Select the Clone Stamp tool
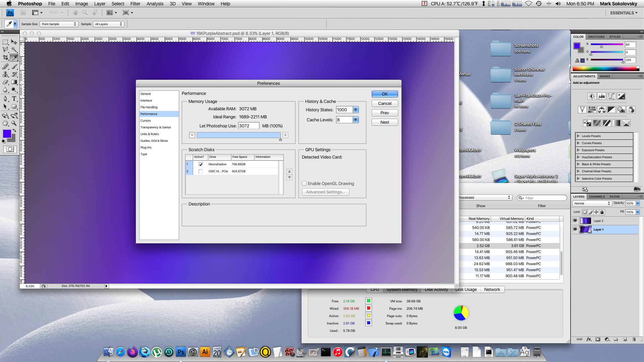The width and height of the screenshot is (644, 362). [5, 74]
